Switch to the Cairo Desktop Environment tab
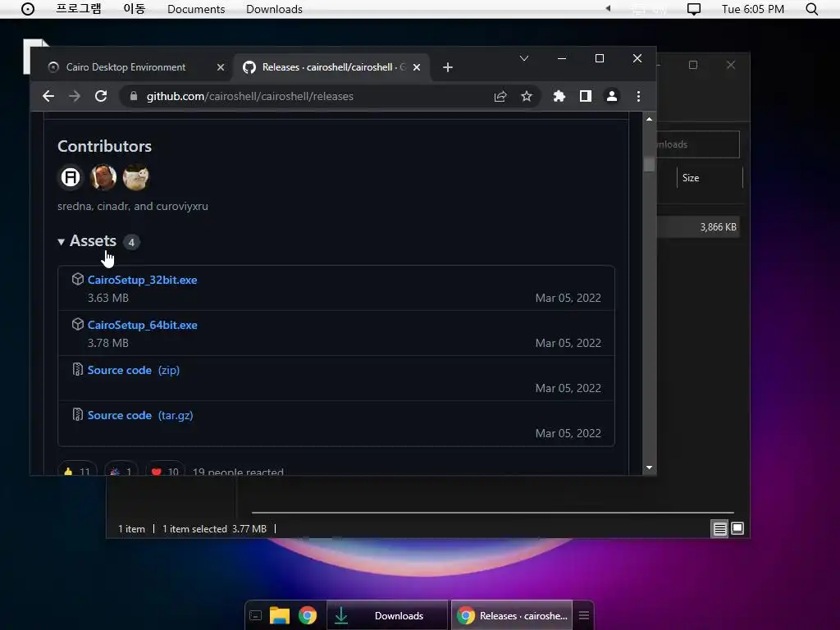Screen dimensions: 840x630 (x=126, y=67)
